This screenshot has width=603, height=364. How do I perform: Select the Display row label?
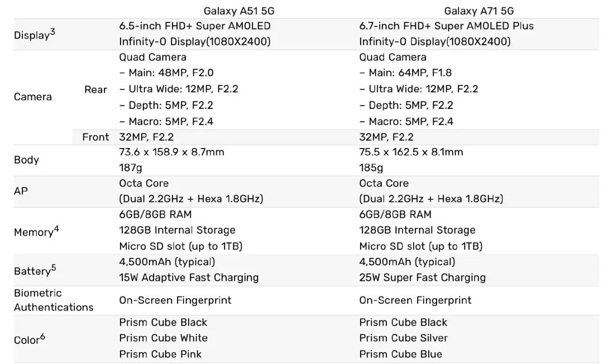click(x=34, y=34)
